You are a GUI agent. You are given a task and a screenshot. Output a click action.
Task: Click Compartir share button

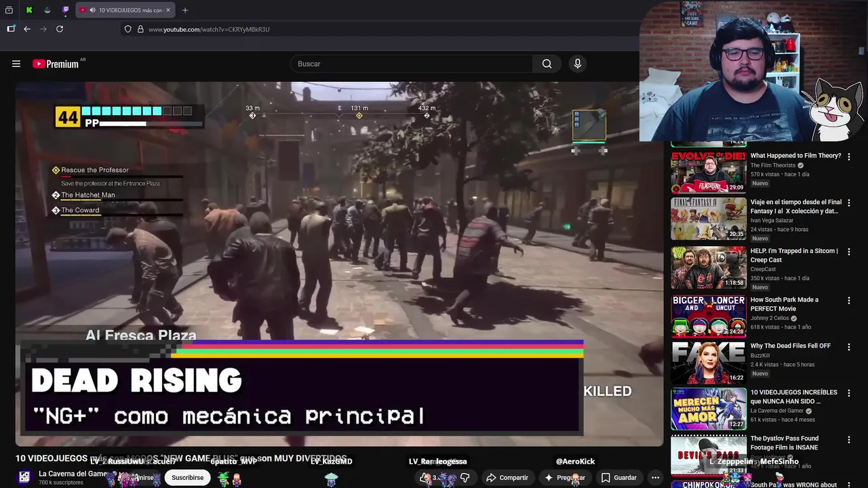click(x=507, y=478)
